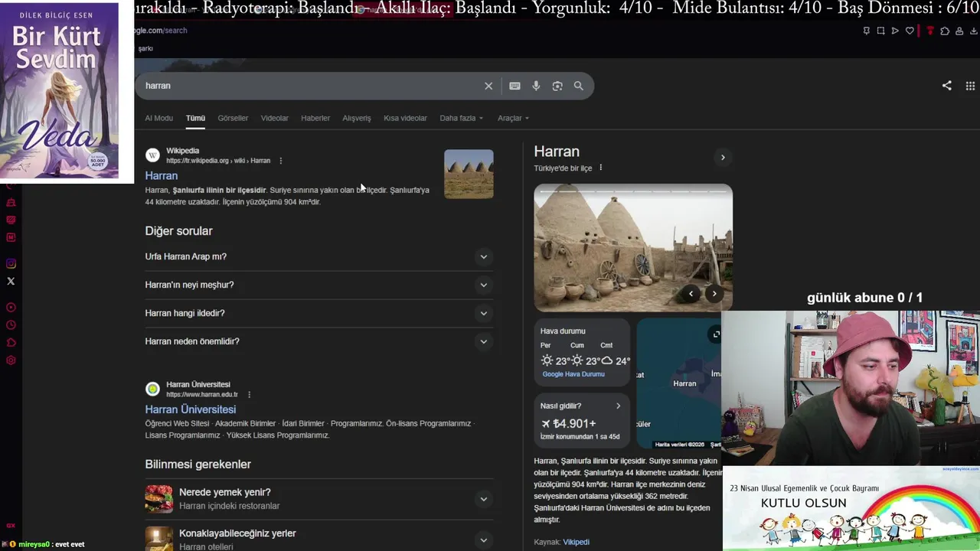Open the 'Vikipedi' source link
980x551 pixels.
pyautogui.click(x=576, y=542)
